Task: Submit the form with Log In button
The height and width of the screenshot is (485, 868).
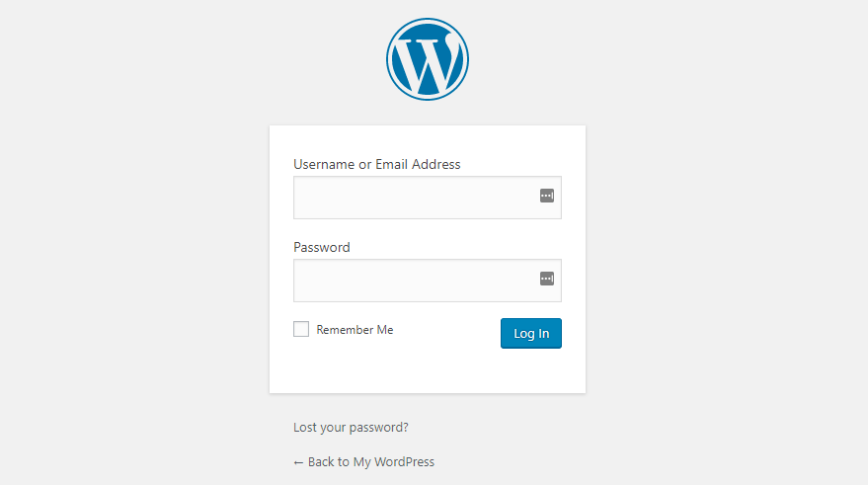Action: click(531, 333)
